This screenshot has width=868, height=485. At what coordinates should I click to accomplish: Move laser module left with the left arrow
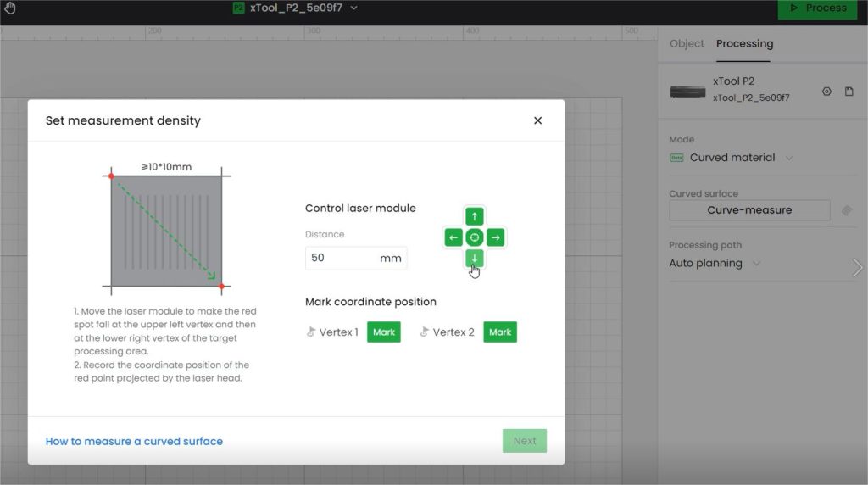click(x=453, y=237)
